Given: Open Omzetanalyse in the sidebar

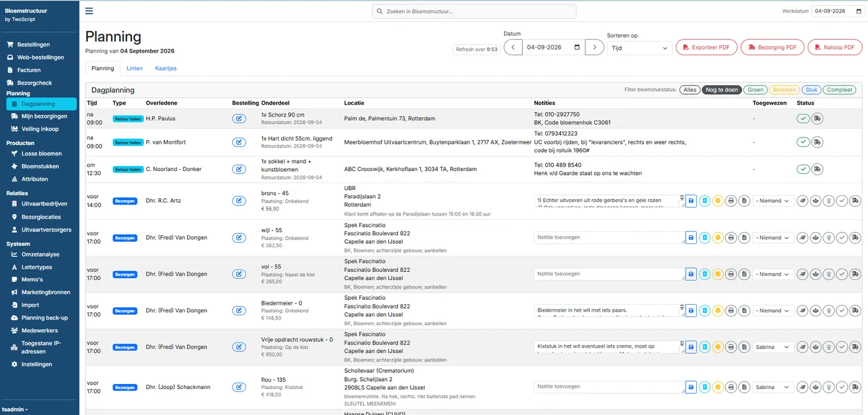Looking at the screenshot, I should 40,255.
